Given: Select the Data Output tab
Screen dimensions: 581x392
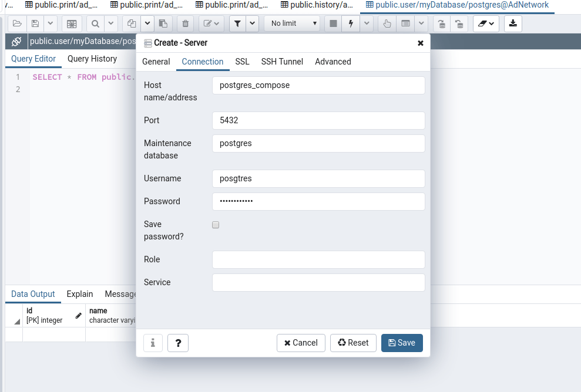Looking at the screenshot, I should point(33,294).
